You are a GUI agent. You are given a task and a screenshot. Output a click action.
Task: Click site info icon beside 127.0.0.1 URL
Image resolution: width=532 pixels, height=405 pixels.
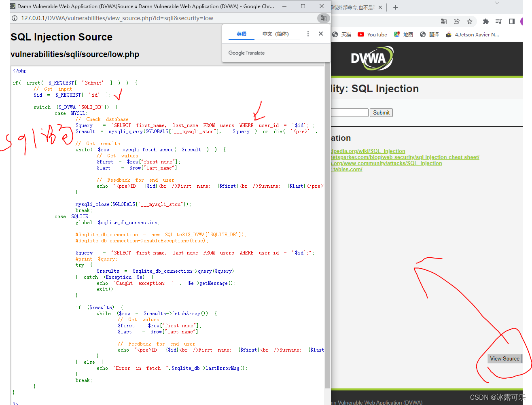[x=15, y=18]
